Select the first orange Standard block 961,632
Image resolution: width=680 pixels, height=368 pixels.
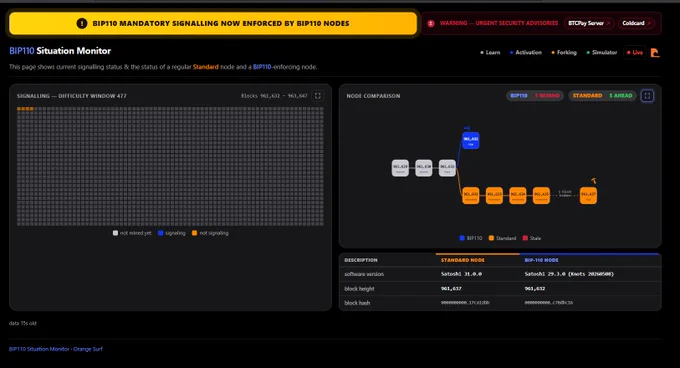tap(471, 195)
